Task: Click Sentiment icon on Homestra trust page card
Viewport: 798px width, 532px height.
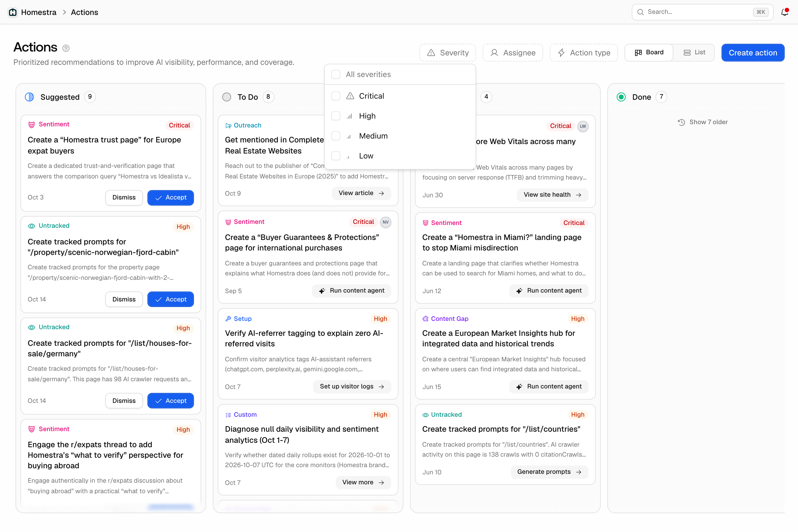Action: [x=32, y=124]
